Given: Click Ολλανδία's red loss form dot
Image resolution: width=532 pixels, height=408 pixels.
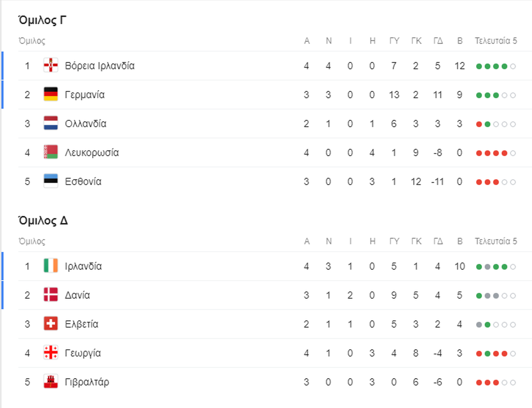Looking at the screenshot, I should pos(479,124).
